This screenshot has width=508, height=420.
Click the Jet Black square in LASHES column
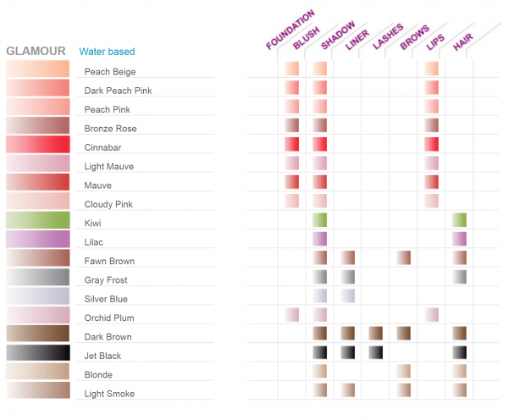click(375, 352)
